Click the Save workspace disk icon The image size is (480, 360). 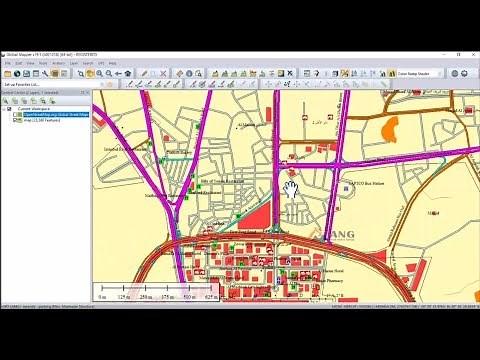[26, 74]
